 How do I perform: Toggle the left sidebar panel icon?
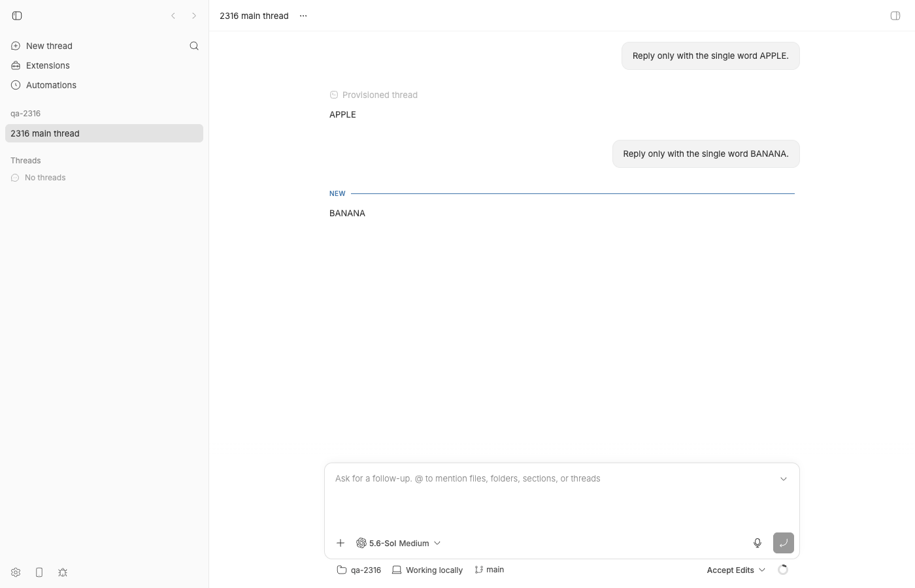[17, 16]
